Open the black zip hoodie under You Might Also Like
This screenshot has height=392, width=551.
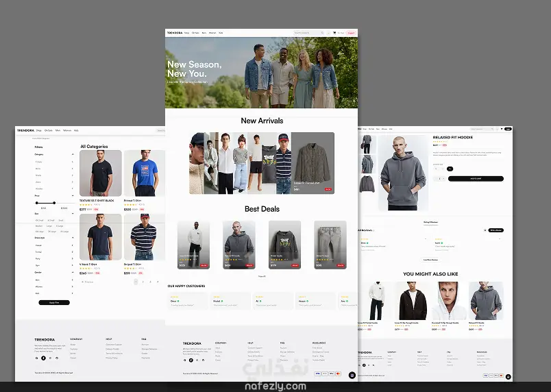point(413,301)
